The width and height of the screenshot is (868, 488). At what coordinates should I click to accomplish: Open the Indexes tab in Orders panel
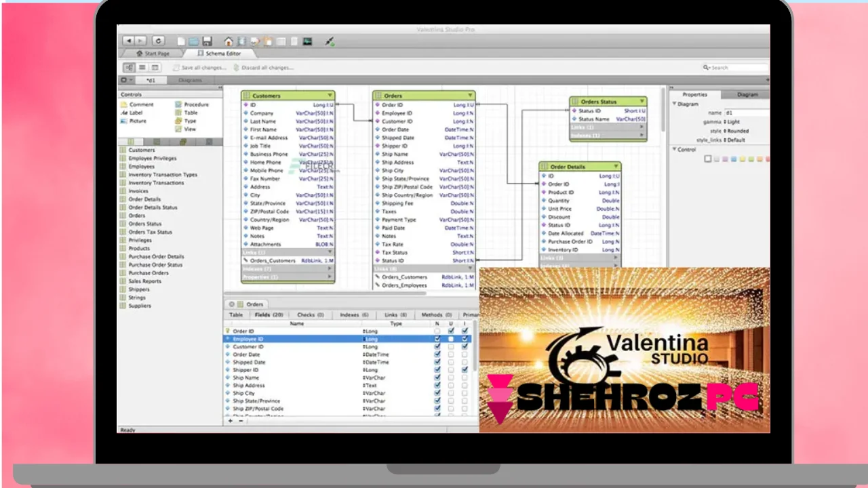(x=355, y=315)
